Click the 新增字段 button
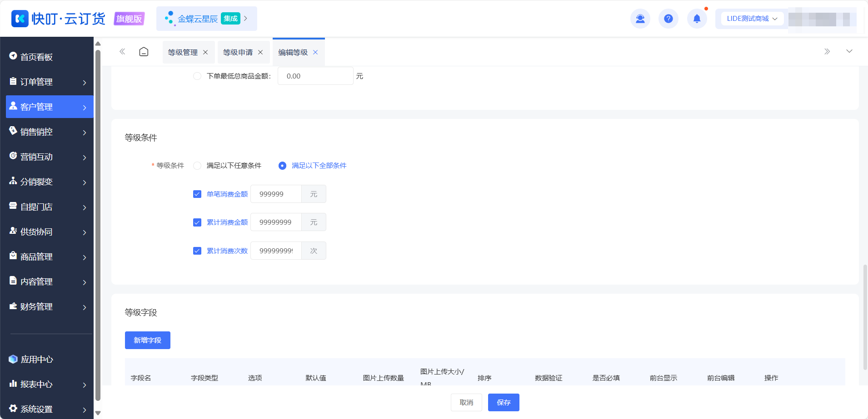868x419 pixels. point(148,340)
